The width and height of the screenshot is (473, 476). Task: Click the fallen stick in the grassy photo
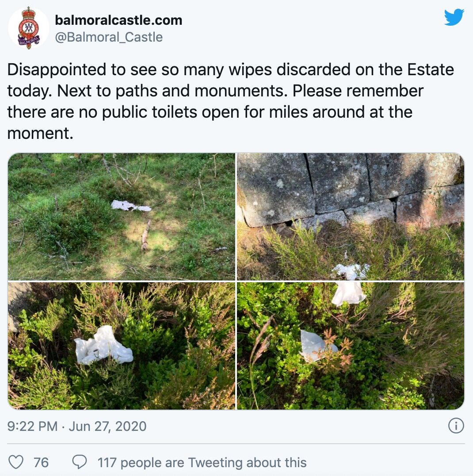pyautogui.click(x=145, y=235)
